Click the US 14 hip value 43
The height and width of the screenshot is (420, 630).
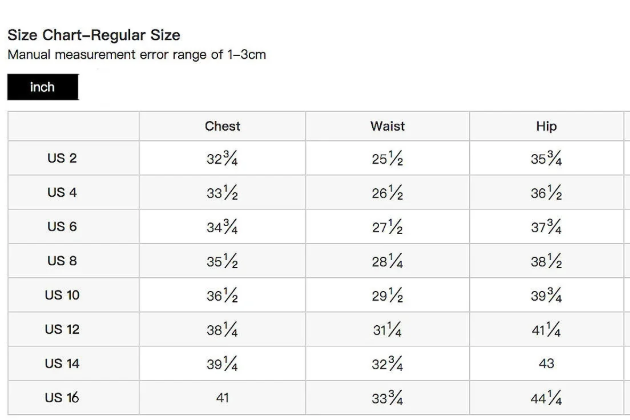coord(546,364)
